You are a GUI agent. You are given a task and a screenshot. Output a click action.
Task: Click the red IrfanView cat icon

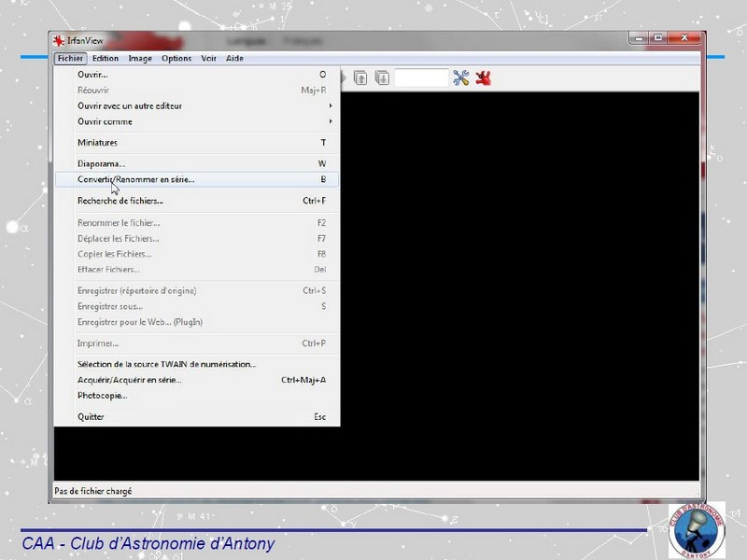coord(483,78)
